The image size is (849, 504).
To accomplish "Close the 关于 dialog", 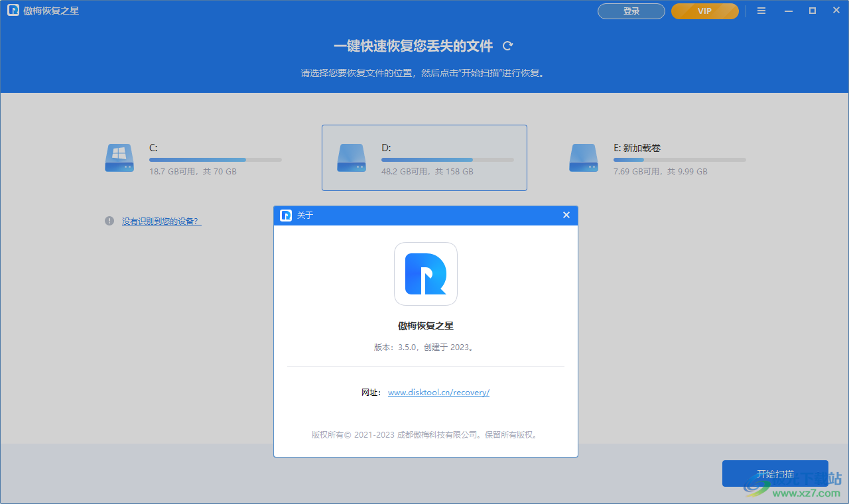I will tap(566, 215).
